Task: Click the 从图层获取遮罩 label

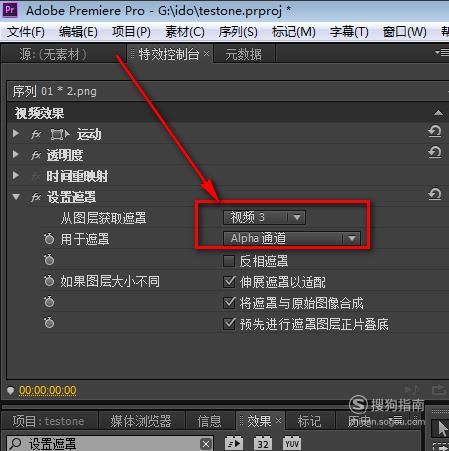Action: [x=103, y=218]
